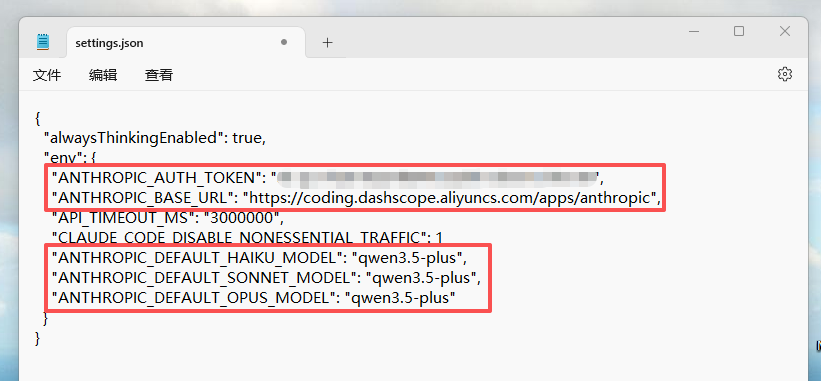821x381 pixels.
Task: Click the "true" value after alwaysThinkingEnabled
Action: [247, 138]
